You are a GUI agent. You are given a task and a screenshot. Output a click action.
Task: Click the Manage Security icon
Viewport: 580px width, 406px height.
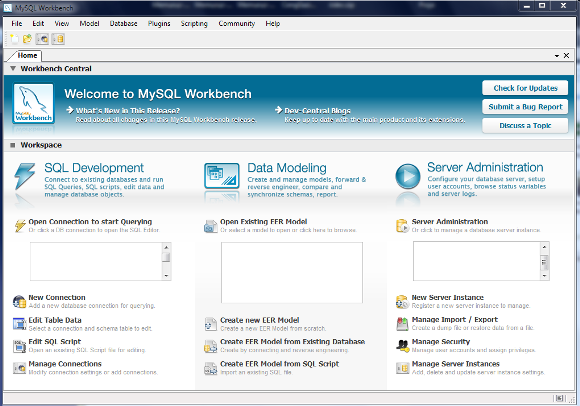coord(402,346)
